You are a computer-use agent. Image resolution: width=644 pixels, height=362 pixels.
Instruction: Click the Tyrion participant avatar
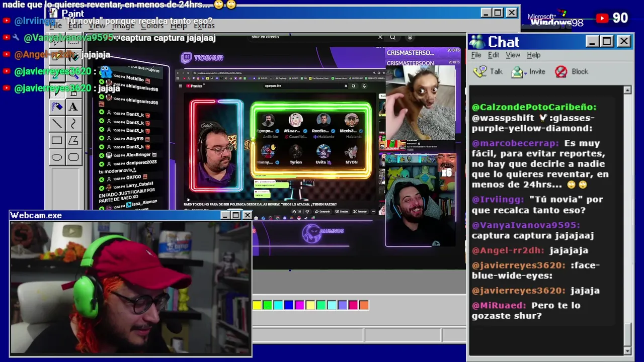pyautogui.click(x=296, y=152)
